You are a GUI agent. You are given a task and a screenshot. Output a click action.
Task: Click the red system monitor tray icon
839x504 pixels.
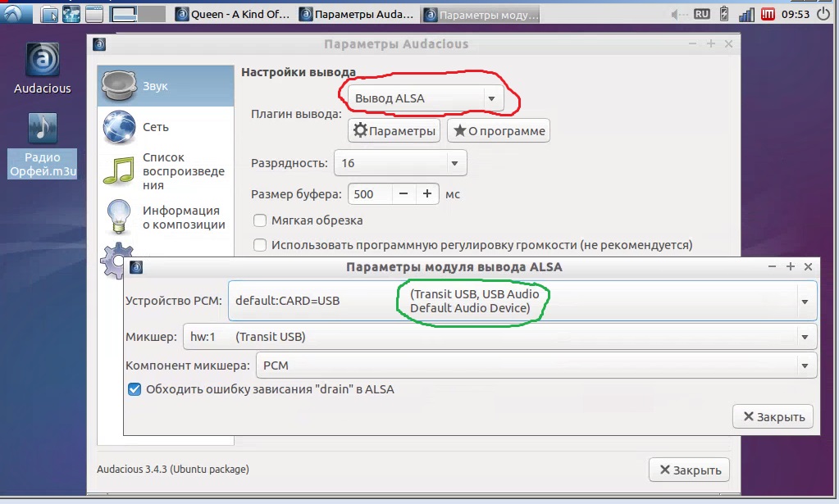768,14
